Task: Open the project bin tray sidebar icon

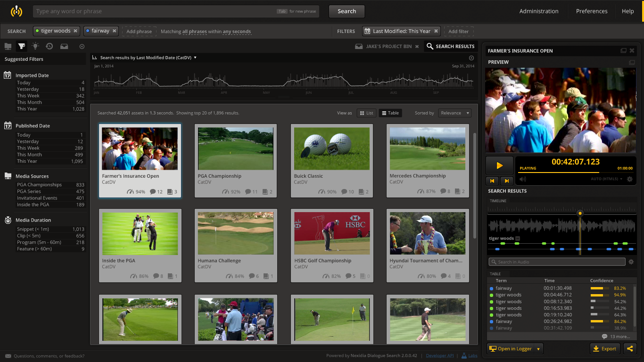Action: tap(64, 46)
